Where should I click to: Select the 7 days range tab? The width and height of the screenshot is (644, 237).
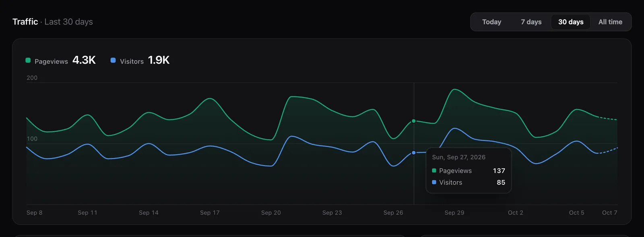tap(531, 22)
